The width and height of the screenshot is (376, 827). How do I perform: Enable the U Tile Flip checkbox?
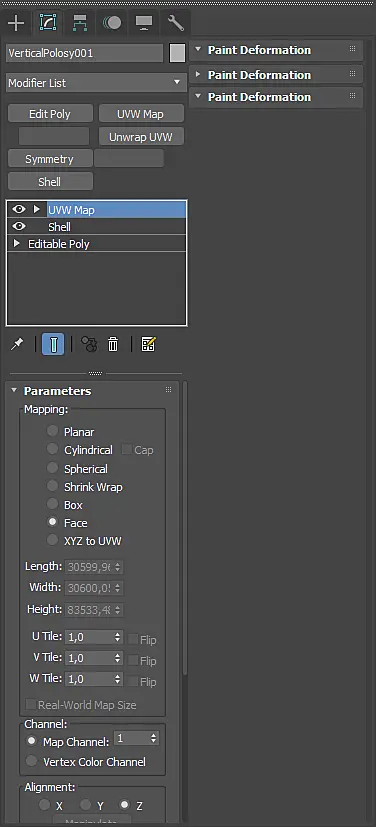point(133,638)
